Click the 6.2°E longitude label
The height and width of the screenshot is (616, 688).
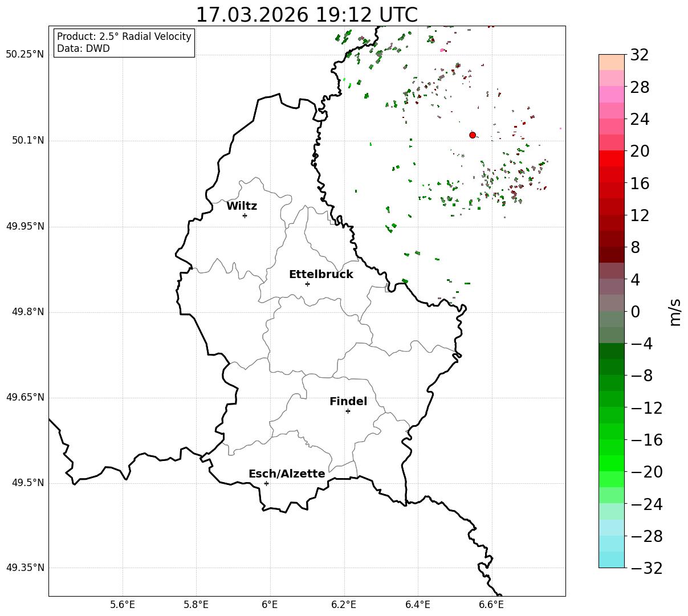(344, 605)
